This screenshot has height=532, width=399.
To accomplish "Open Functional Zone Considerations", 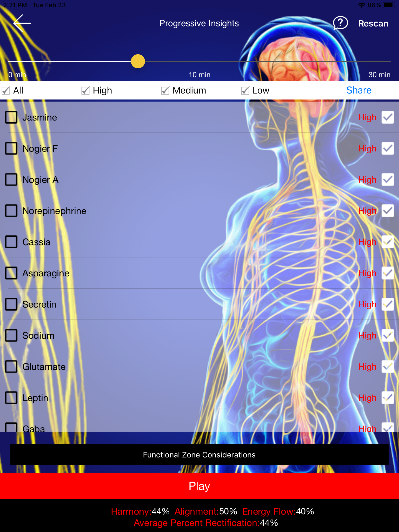I will pyautogui.click(x=199, y=455).
